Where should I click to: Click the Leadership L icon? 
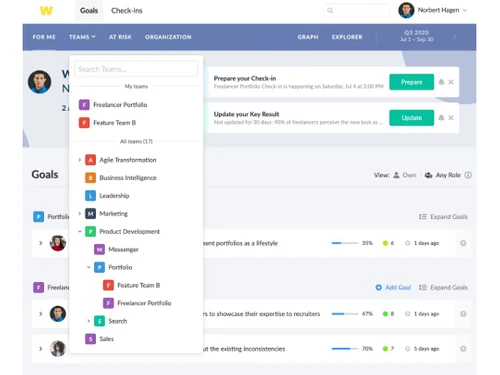[x=90, y=196]
